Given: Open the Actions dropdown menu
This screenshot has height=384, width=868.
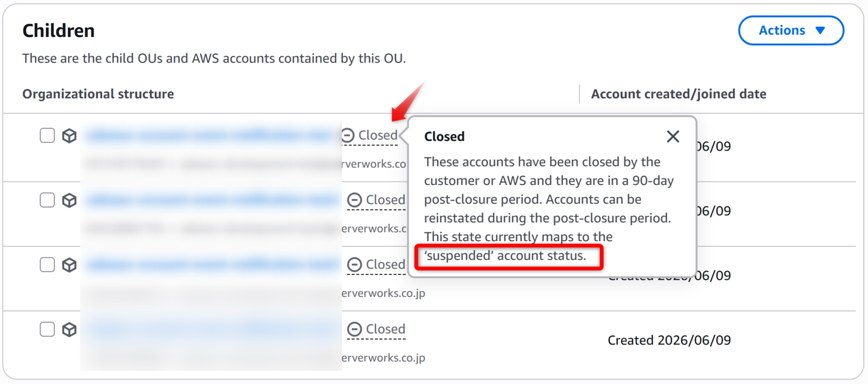Looking at the screenshot, I should 791,30.
